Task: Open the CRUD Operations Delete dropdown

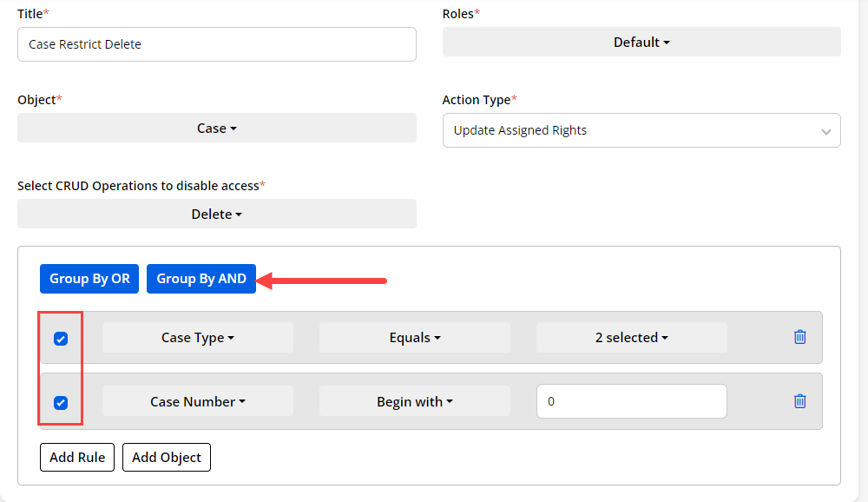Action: pos(216,214)
